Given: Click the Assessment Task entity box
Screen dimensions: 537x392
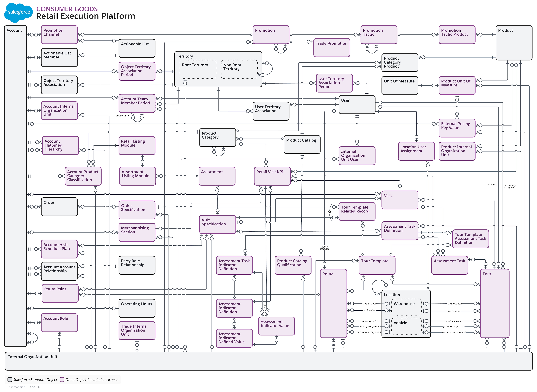Looking at the screenshot, I should pos(450,265).
